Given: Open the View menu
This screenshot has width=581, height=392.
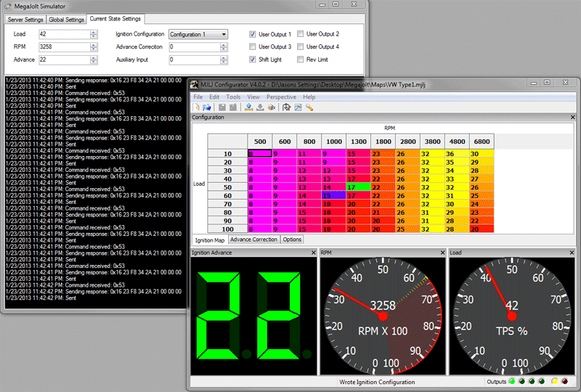Looking at the screenshot, I should click(253, 97).
